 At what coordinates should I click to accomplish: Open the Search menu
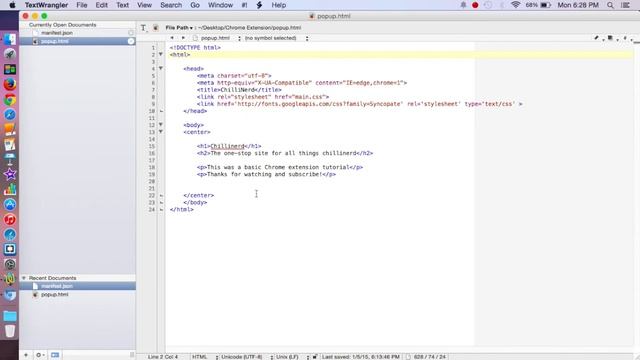pyautogui.click(x=171, y=5)
